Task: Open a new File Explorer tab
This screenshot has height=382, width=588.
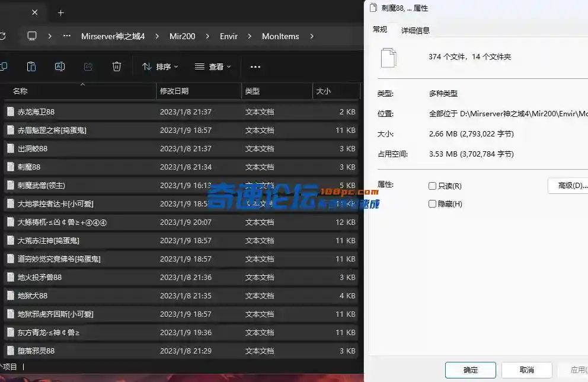Action: [x=60, y=13]
